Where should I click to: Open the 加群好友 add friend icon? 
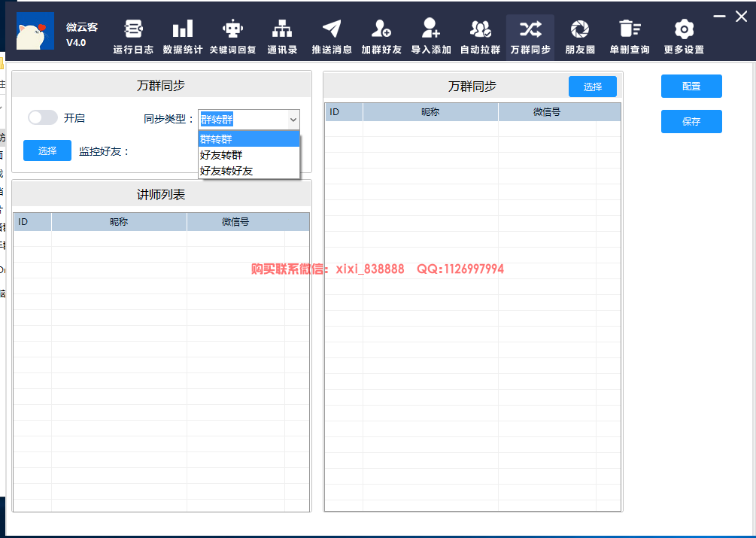(381, 30)
